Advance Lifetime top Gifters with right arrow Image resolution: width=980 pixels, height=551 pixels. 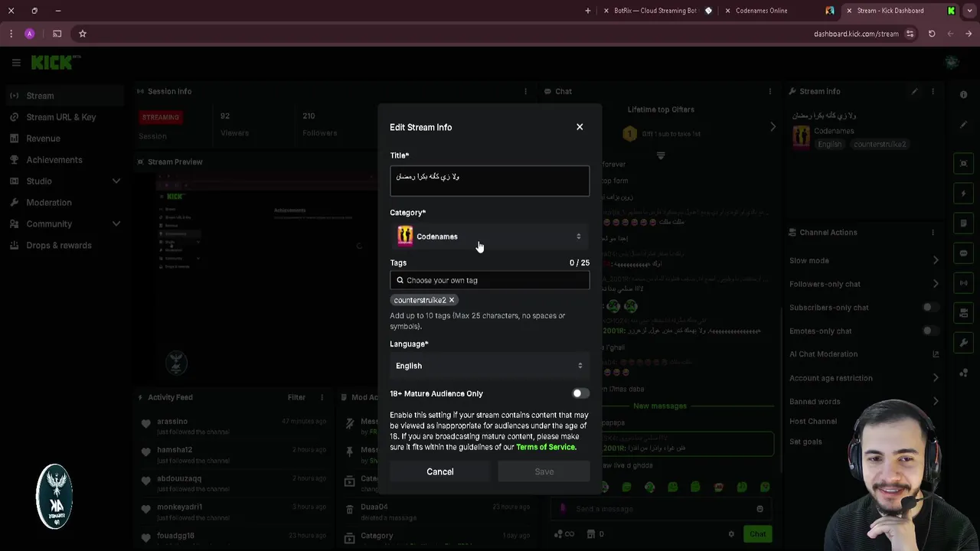point(773,127)
